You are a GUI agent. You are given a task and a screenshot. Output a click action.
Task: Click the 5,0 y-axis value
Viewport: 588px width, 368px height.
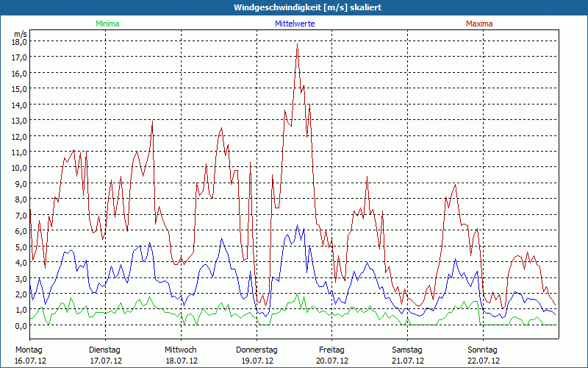tap(22, 247)
